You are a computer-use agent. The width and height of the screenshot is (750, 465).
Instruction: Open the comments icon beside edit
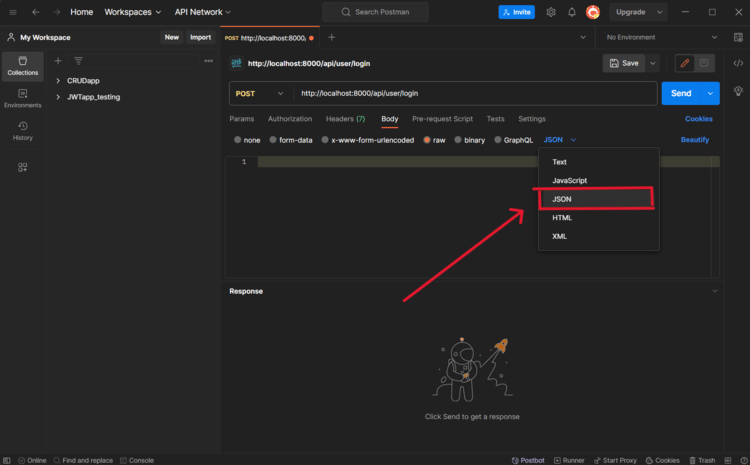click(x=704, y=63)
